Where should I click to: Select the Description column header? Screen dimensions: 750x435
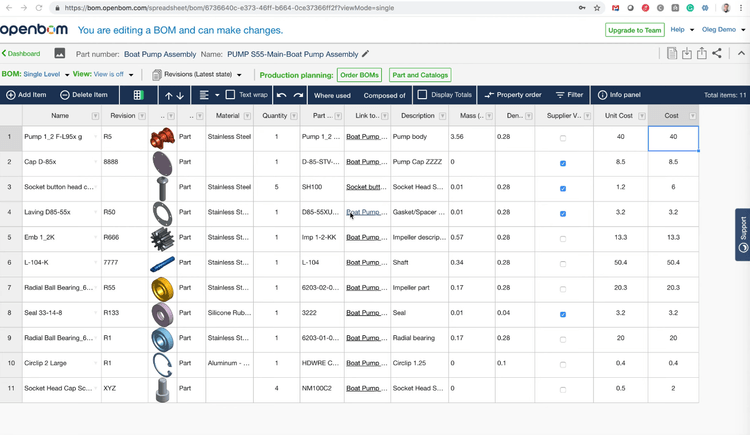click(418, 115)
